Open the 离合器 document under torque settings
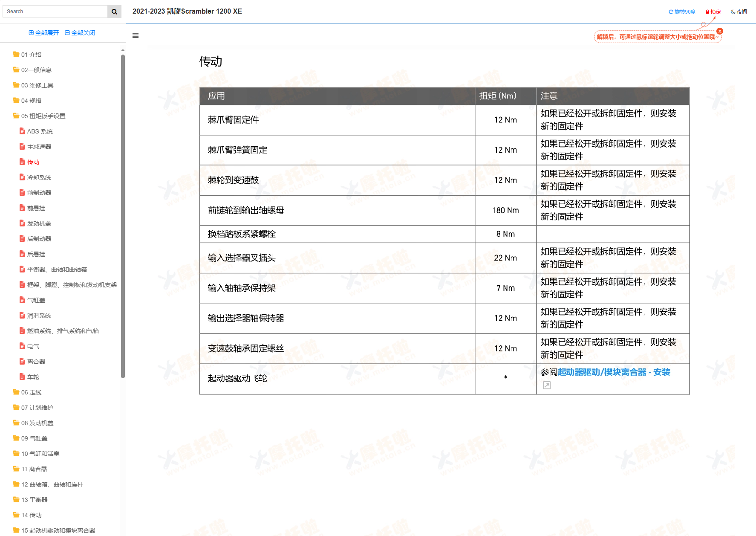The height and width of the screenshot is (536, 756). [x=32, y=362]
